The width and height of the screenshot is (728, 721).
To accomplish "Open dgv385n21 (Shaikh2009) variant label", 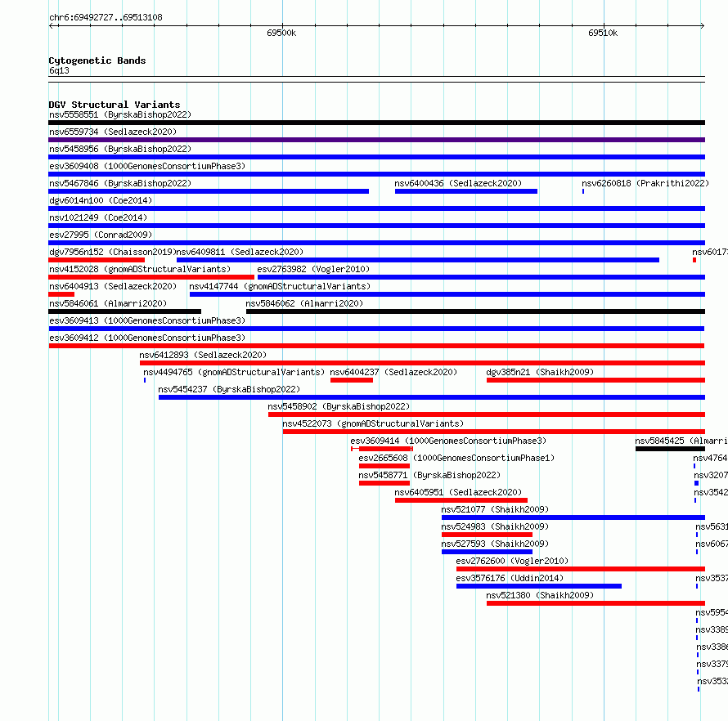I will [x=540, y=372].
